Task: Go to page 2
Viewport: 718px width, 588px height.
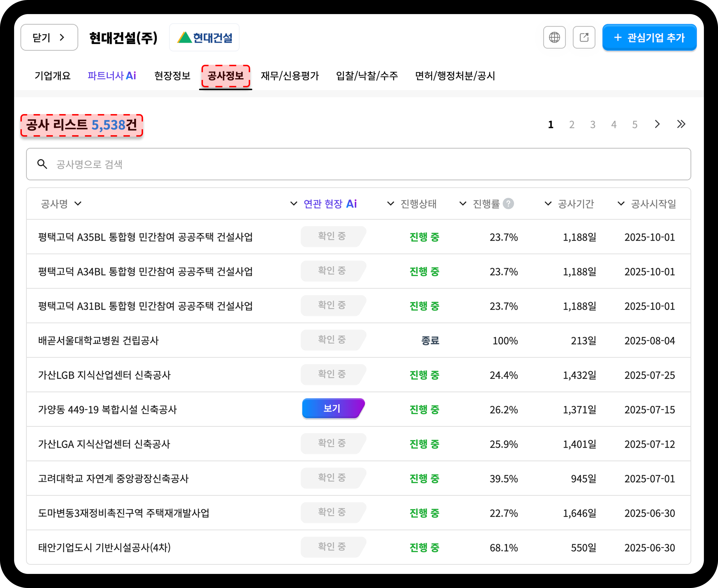Action: pos(572,125)
